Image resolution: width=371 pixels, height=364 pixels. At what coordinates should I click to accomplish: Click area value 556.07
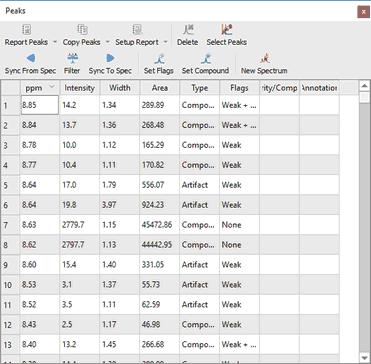[x=153, y=185]
